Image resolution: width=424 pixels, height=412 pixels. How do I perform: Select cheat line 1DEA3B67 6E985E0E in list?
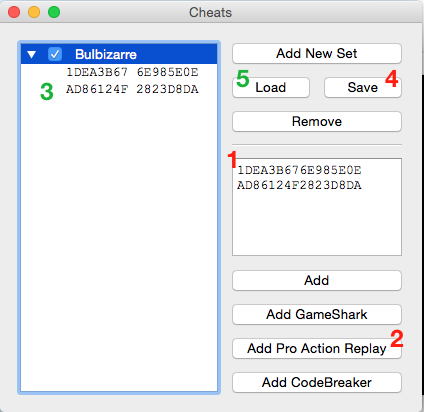(x=132, y=72)
